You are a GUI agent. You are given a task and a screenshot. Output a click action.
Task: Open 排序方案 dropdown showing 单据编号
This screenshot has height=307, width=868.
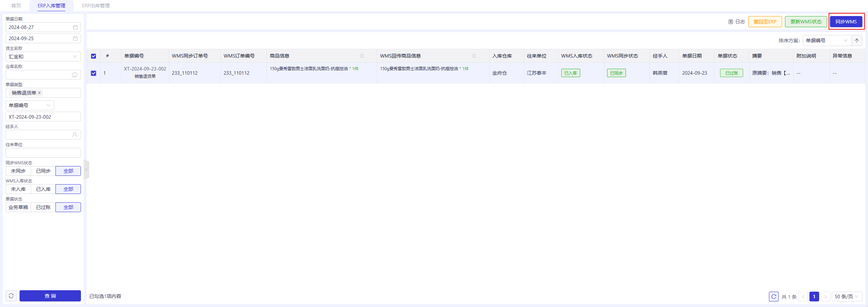827,40
